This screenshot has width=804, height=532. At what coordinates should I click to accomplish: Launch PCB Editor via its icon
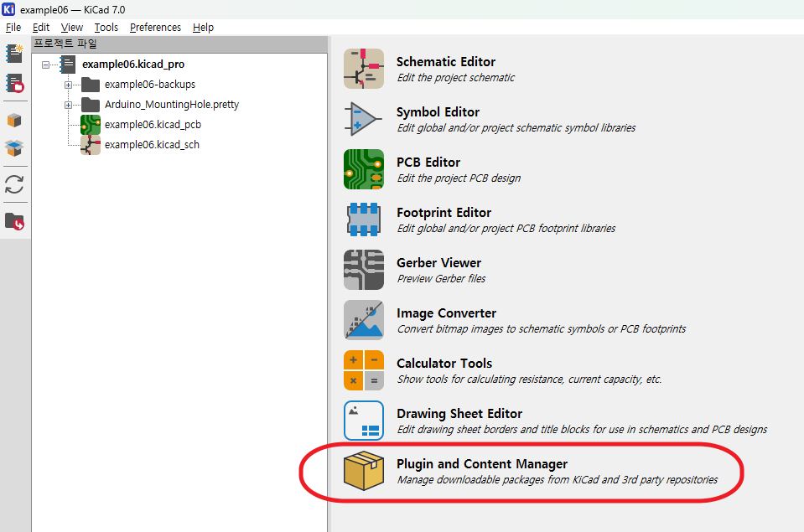tap(364, 169)
